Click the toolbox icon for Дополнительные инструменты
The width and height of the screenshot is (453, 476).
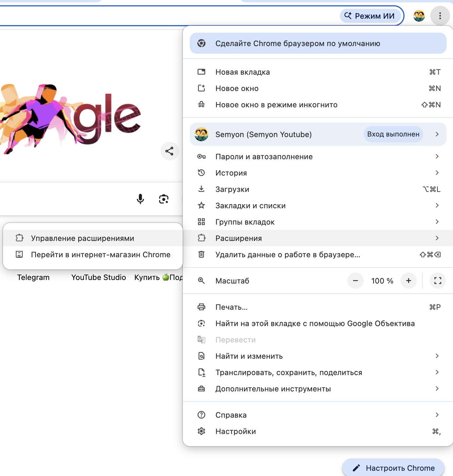[201, 389]
